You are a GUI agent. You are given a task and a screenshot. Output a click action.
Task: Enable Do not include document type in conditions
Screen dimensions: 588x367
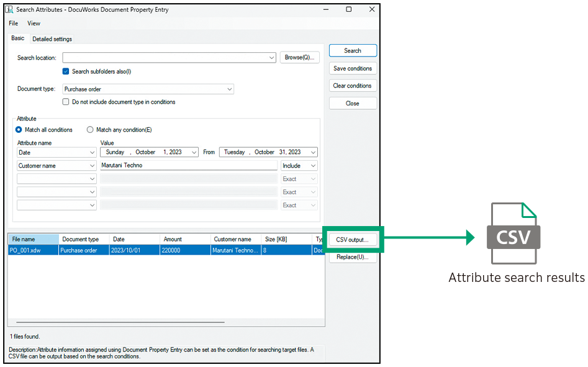pyautogui.click(x=66, y=102)
